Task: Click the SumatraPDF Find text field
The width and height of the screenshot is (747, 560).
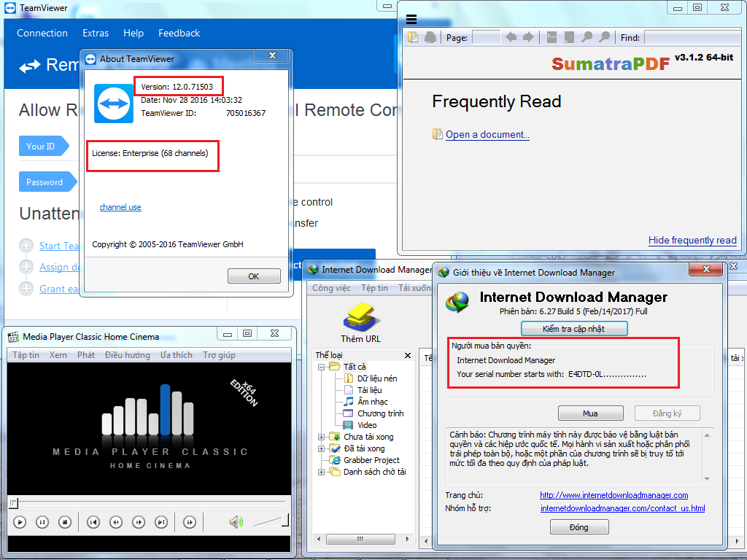Action: pyautogui.click(x=692, y=38)
